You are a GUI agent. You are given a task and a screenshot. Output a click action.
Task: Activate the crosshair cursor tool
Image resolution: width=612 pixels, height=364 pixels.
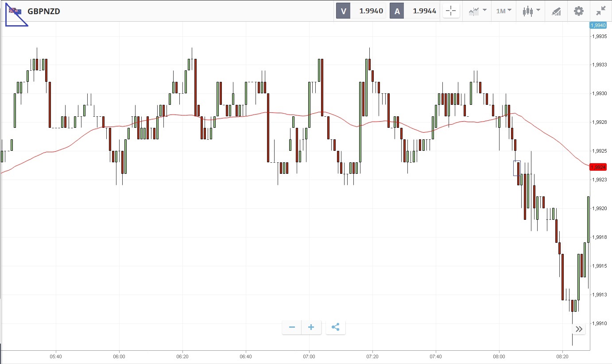(x=451, y=11)
